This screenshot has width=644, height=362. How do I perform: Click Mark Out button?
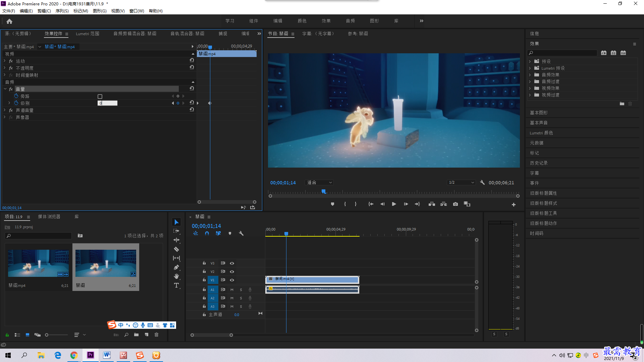click(x=356, y=204)
